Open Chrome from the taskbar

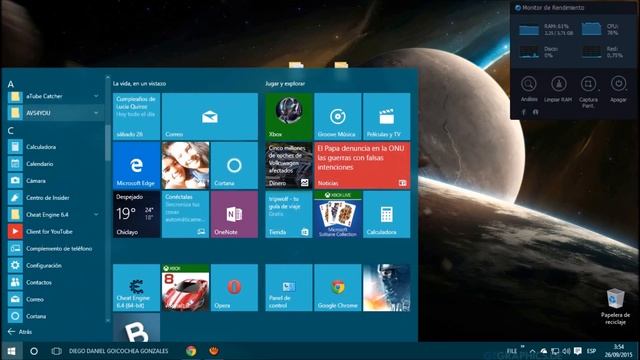191,351
